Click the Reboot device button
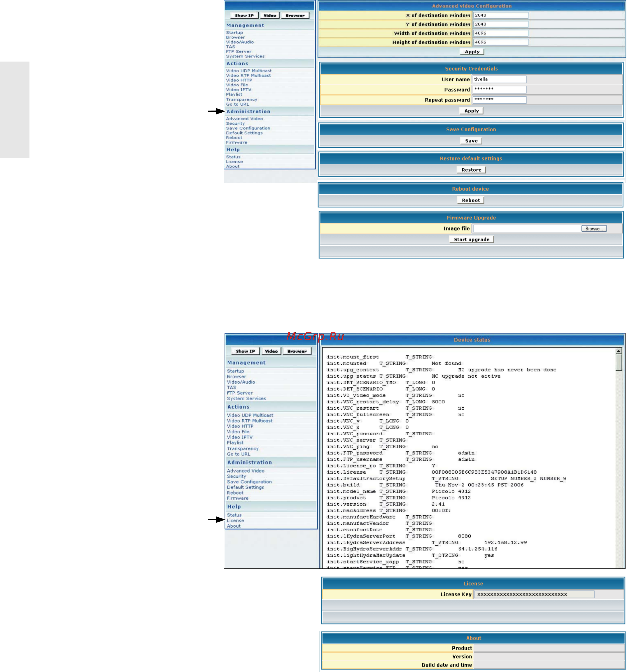Viewport: 627px width, 672px height. pyautogui.click(x=471, y=200)
